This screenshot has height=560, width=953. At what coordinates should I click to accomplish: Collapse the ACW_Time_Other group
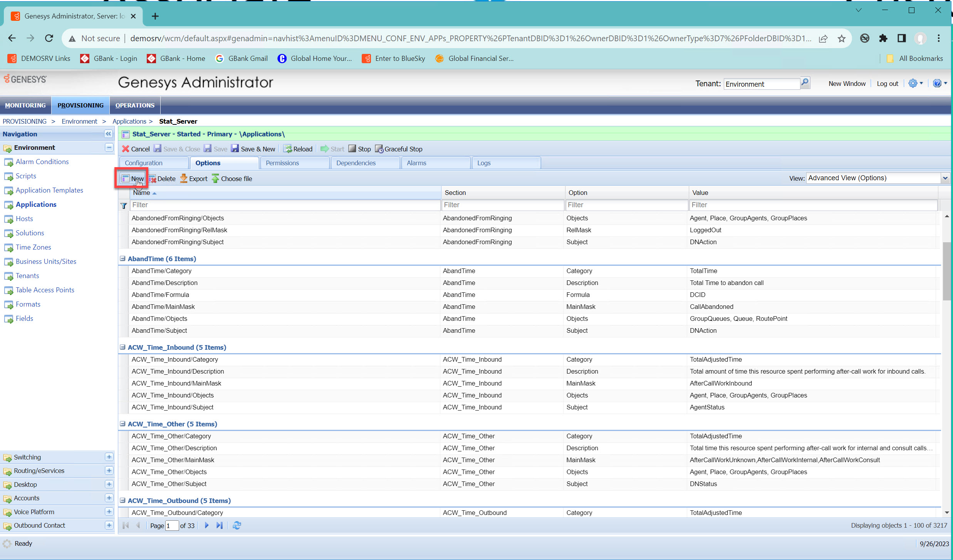(x=122, y=424)
